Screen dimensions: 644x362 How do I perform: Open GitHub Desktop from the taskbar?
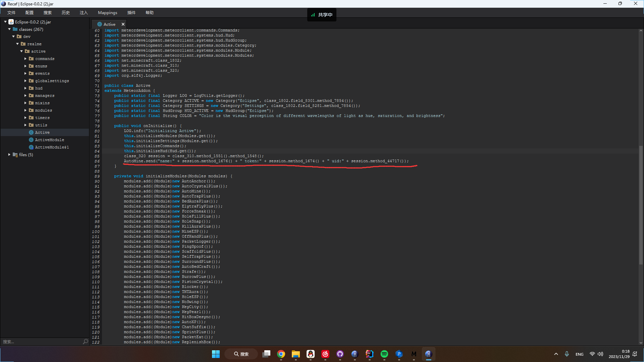point(340,354)
